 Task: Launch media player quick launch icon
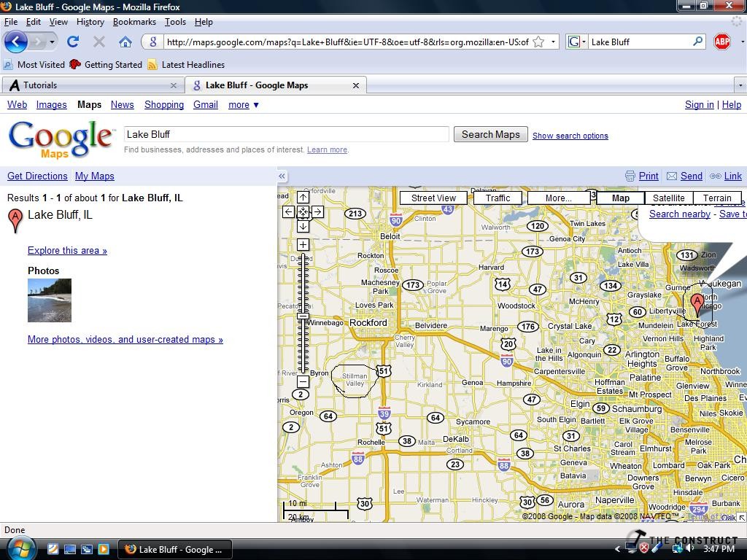104,549
